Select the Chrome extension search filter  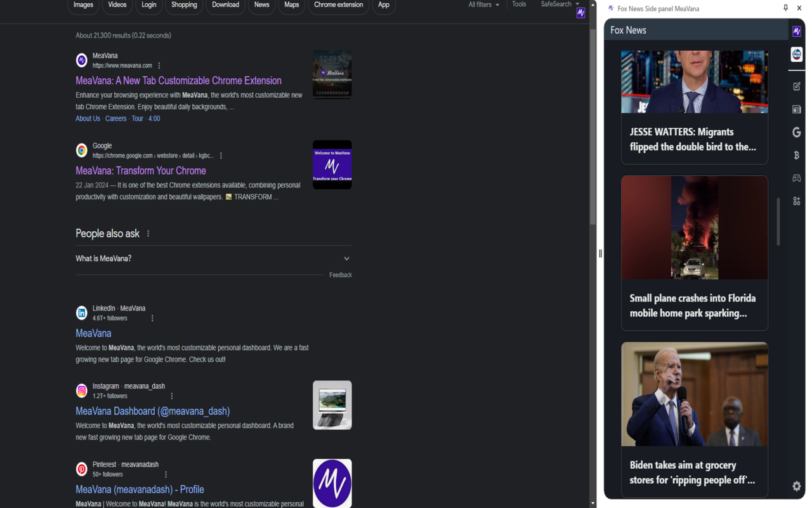[339, 5]
